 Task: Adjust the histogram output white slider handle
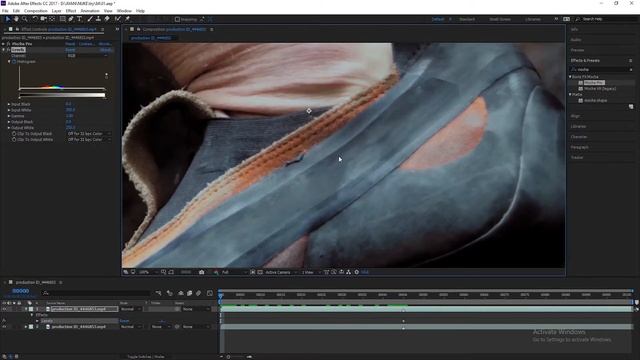(x=104, y=98)
